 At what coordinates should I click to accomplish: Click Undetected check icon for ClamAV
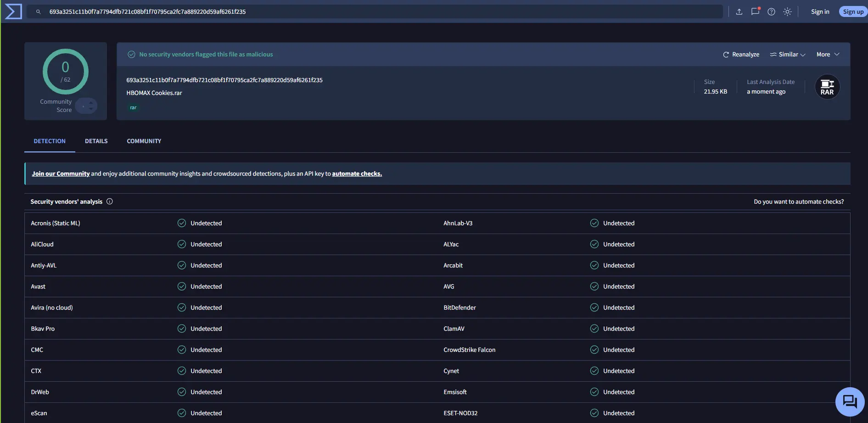click(x=594, y=329)
